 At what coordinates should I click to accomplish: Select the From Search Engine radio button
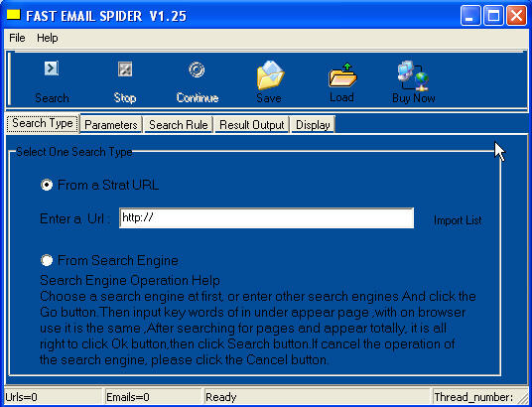47,261
